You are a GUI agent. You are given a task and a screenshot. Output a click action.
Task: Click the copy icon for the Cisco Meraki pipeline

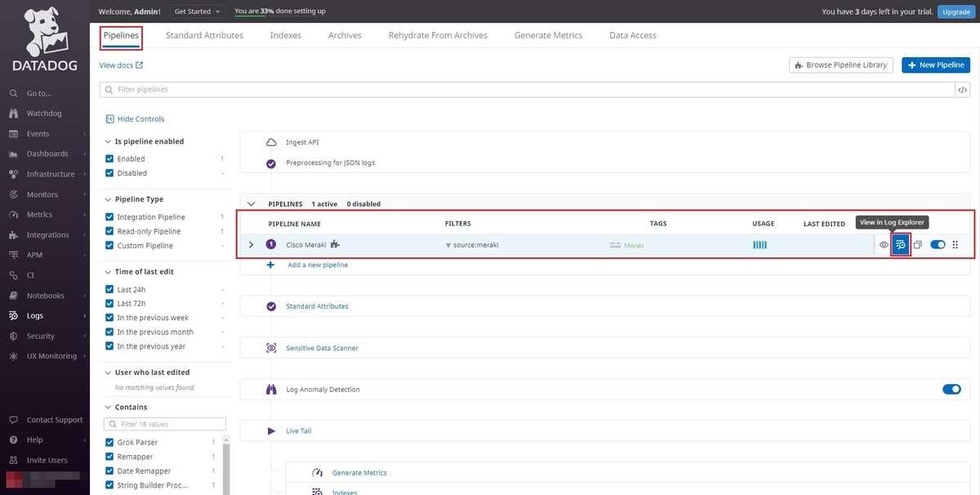pos(917,244)
